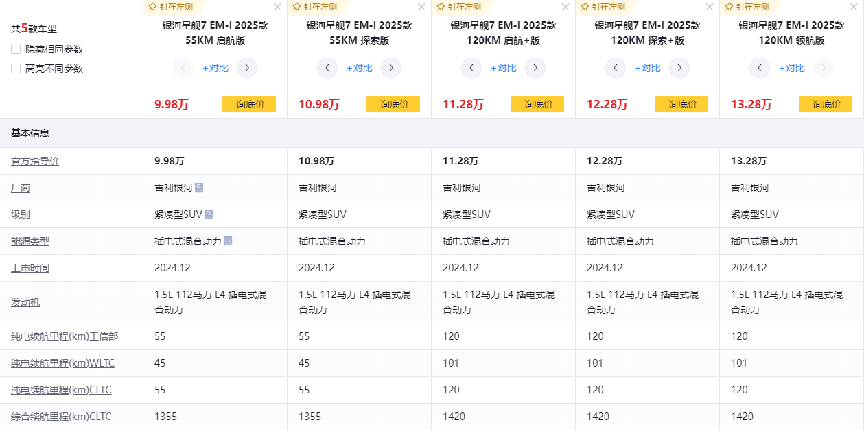Enable the 高亮不同参数 checkbox
This screenshot has height=431, width=864.
(15, 68)
